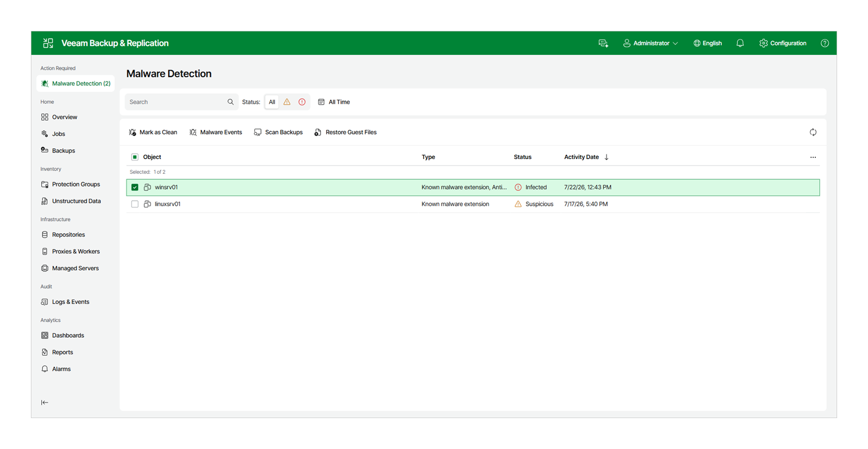Open Protection Groups in sidebar
Viewport: 868px width, 449px height.
[x=71, y=185]
